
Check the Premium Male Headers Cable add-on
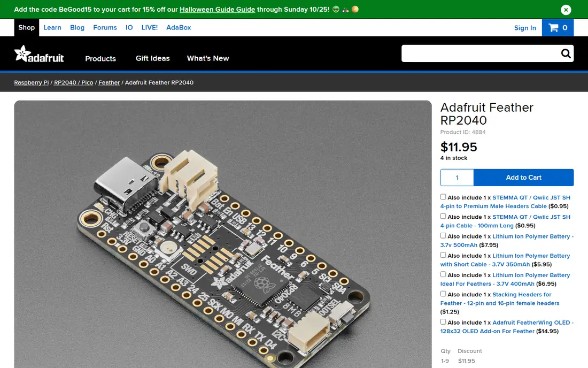tap(443, 197)
